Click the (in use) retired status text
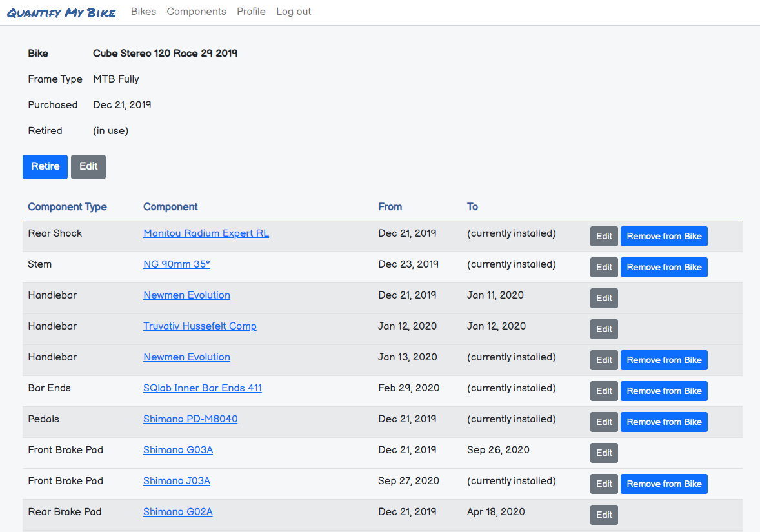760x532 pixels. 110,131
